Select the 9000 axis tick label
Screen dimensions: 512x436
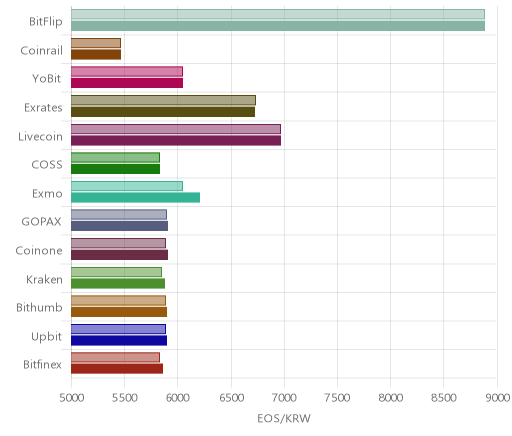[497, 398]
